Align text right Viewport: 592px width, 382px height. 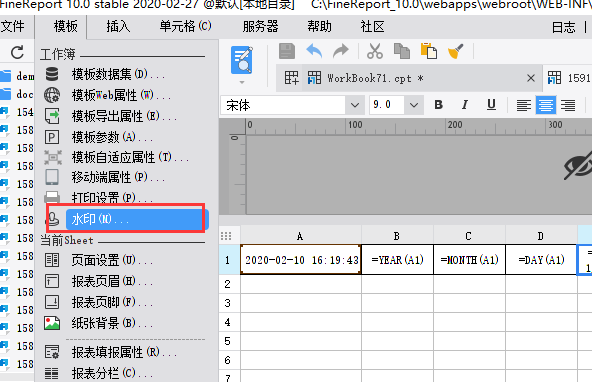[567, 105]
